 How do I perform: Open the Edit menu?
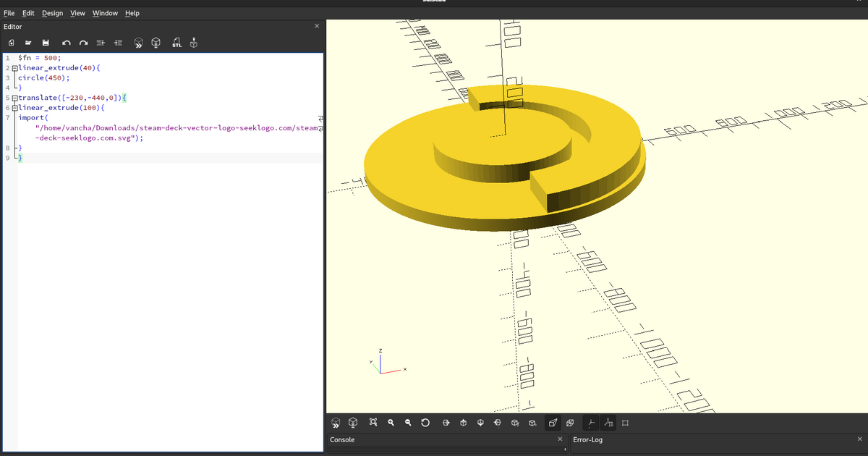pos(28,13)
